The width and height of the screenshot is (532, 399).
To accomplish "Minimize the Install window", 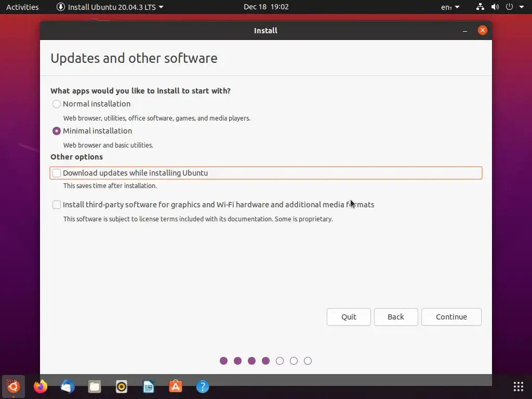I will pyautogui.click(x=465, y=31).
